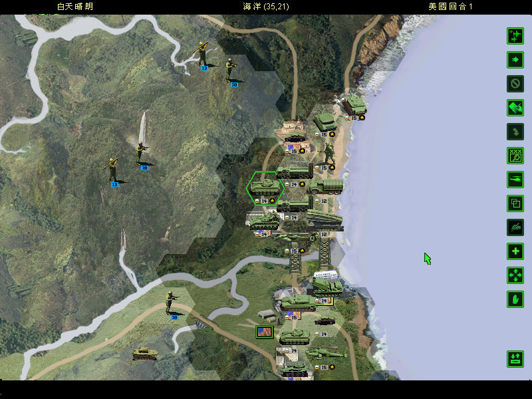Image resolution: width=532 pixels, height=399 pixels.
Task: Click the bottom up-down arrows panel button
Action: point(515,359)
